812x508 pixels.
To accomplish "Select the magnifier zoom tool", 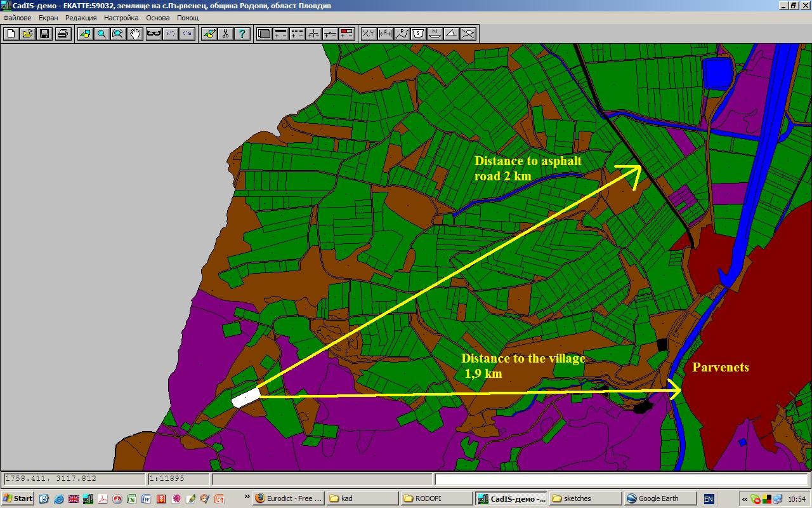I will point(101,34).
